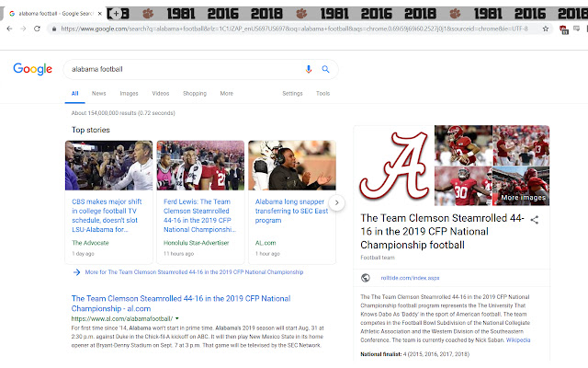Click the long snapper story thumbnail
The image size is (588, 368).
pyautogui.click(x=292, y=166)
